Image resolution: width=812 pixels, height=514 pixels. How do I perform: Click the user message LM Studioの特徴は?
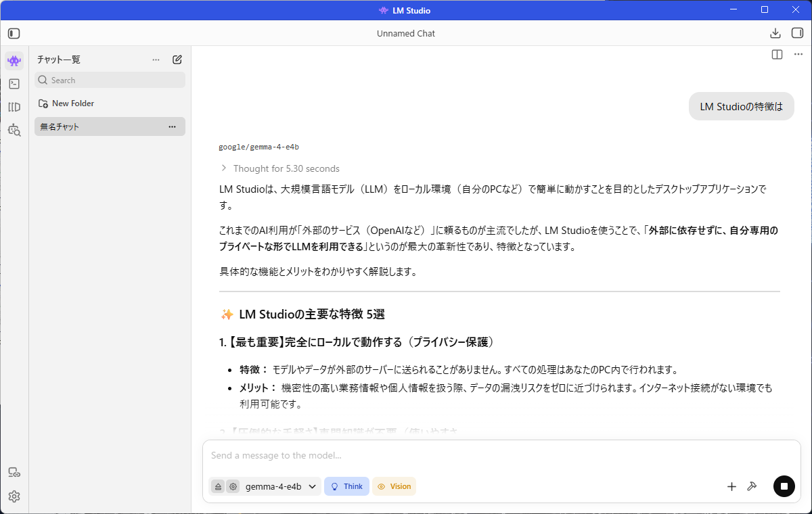point(742,106)
